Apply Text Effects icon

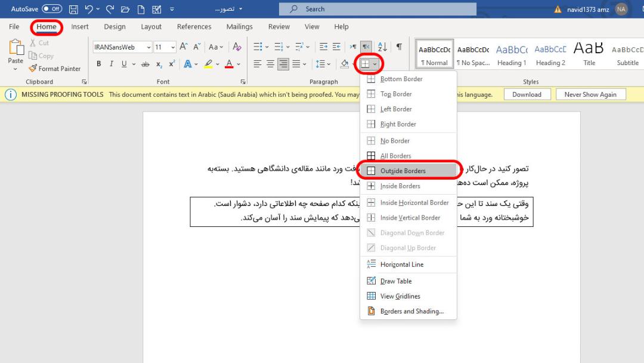tap(188, 64)
